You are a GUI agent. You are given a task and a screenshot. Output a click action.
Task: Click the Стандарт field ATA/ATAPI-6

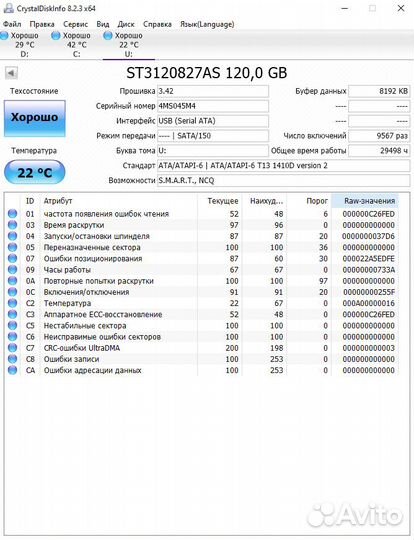(283, 166)
